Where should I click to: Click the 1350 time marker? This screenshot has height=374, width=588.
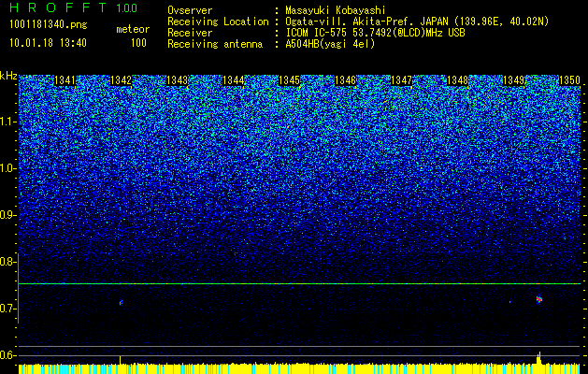point(569,80)
